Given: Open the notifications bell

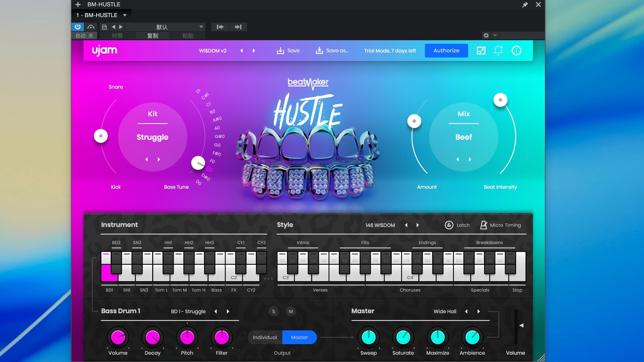Looking at the screenshot, I should (x=498, y=51).
